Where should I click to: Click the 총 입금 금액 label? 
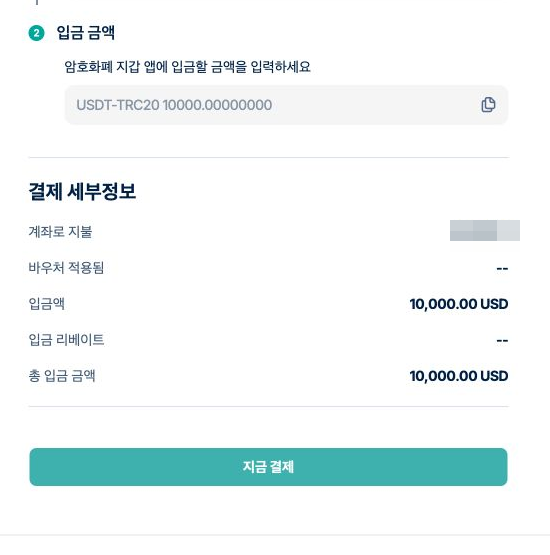tap(62, 376)
